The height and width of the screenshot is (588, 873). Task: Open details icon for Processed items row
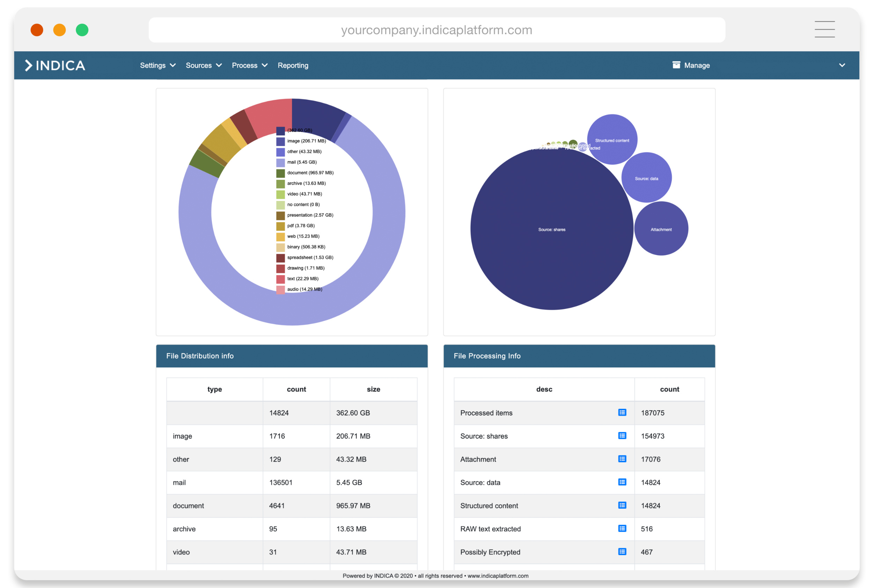[x=622, y=412]
